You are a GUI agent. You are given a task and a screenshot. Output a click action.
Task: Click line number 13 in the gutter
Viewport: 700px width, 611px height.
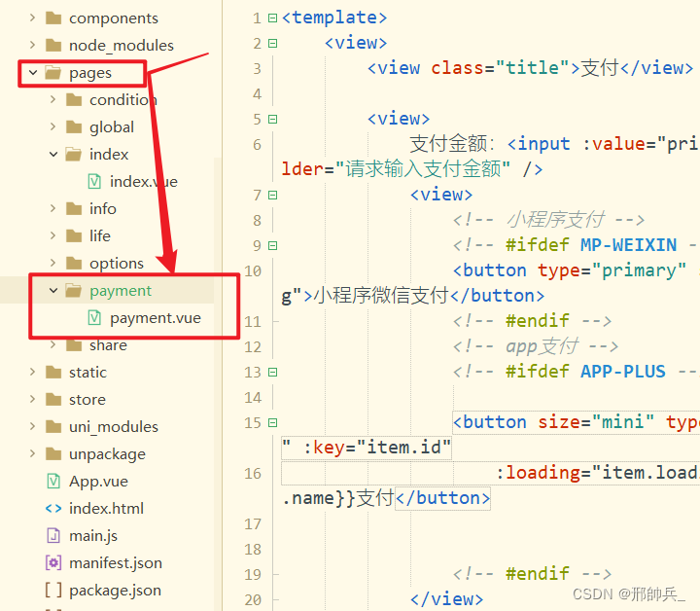pyautogui.click(x=253, y=372)
